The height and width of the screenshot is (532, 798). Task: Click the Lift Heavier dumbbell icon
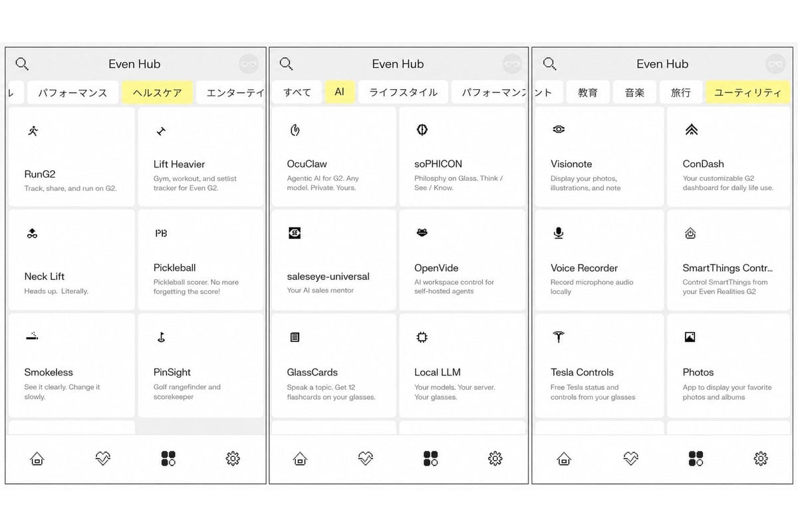click(161, 131)
